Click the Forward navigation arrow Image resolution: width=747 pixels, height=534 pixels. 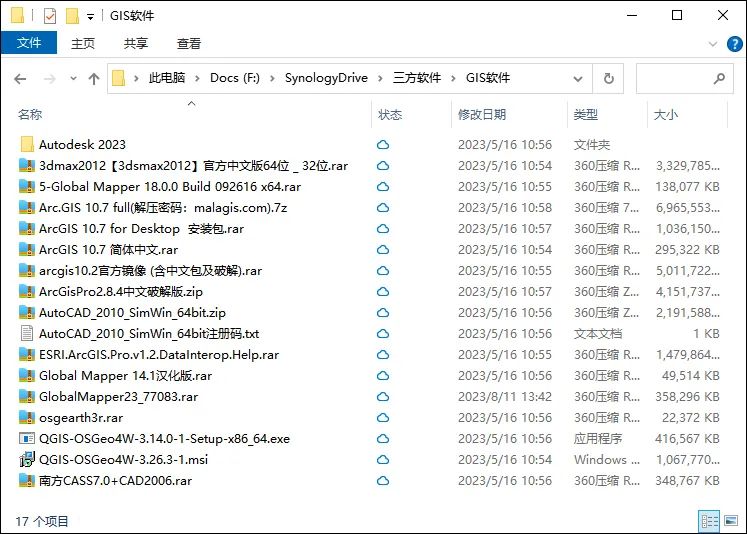[x=49, y=79]
